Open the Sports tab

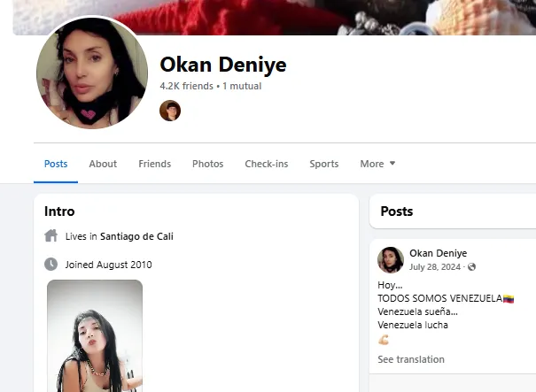324,164
